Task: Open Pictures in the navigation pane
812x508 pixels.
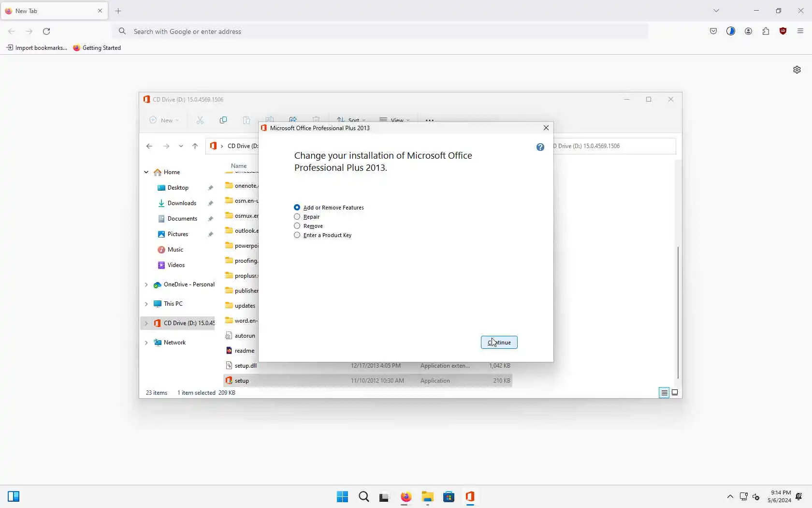Action: 177,234
